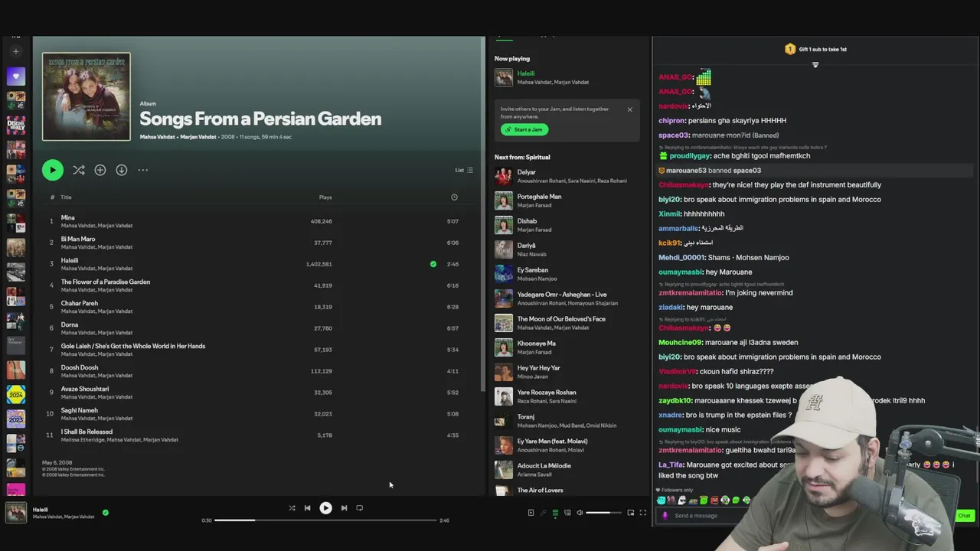Open the miniplayer
Viewport: 980px width, 551px height.
631,513
